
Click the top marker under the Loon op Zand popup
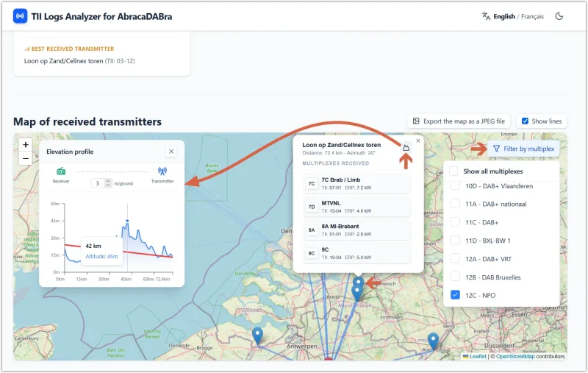pos(358,282)
